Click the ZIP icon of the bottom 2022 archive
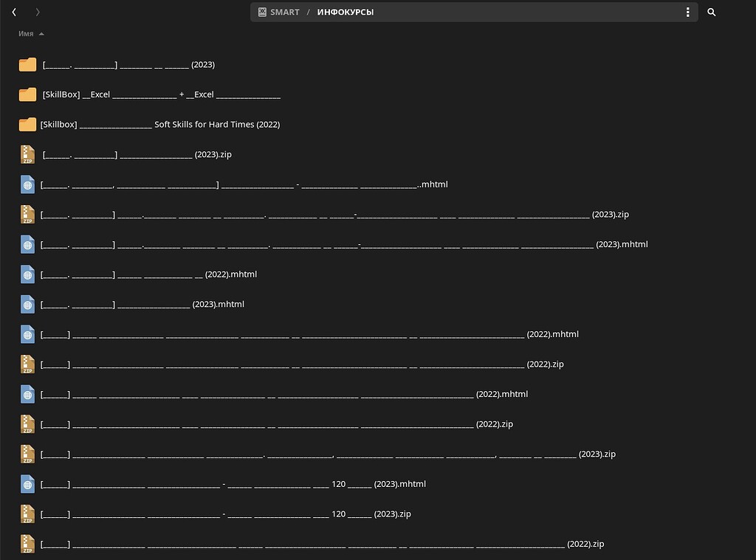The height and width of the screenshot is (560, 756). pyautogui.click(x=27, y=544)
